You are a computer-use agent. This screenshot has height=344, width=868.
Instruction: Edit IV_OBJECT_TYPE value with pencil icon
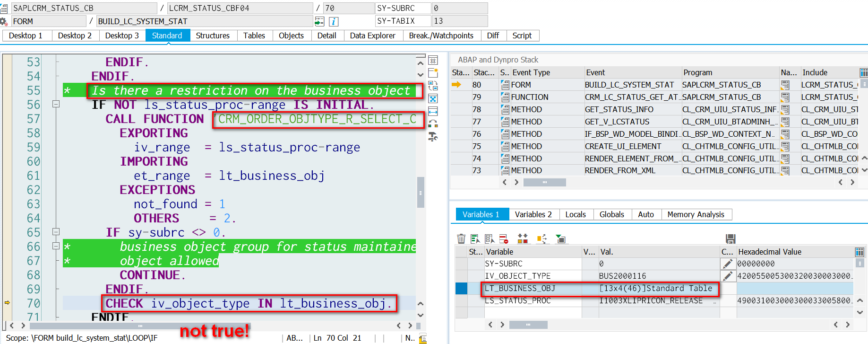coord(728,276)
